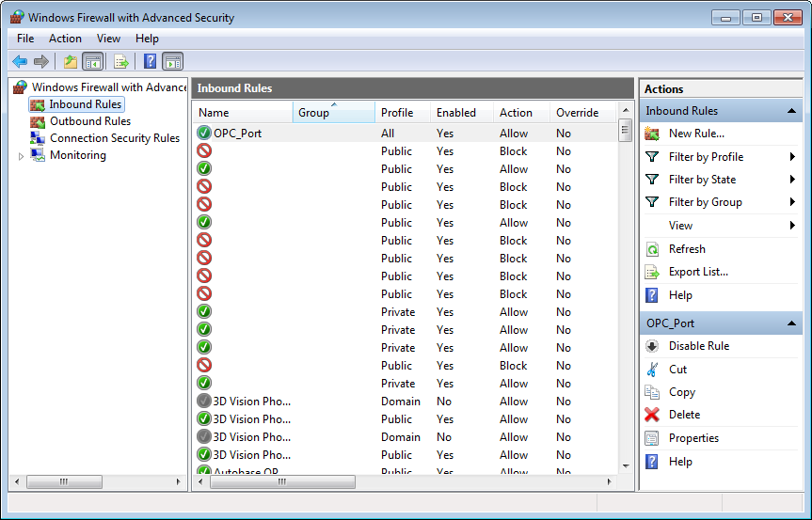Open the Filter by State submenu arrow
Viewport: 812px width, 520px height.
pos(792,180)
